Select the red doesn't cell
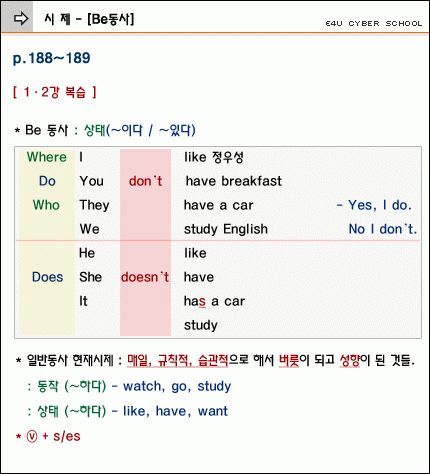This screenshot has width=430, height=474. click(145, 277)
